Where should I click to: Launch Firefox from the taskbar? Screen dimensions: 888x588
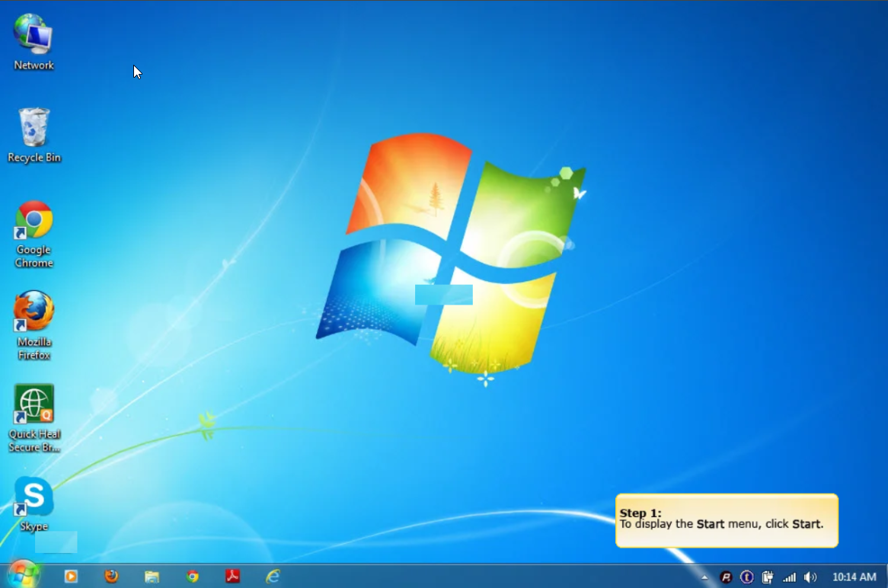(x=112, y=577)
